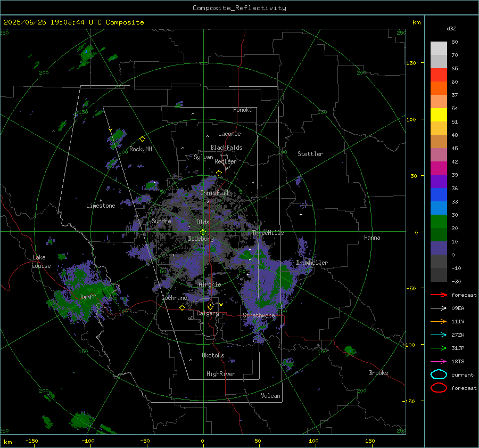This screenshot has height=448, width=479.
Task: Click the yellow diamond marker near RockyMH
Action: (x=142, y=139)
